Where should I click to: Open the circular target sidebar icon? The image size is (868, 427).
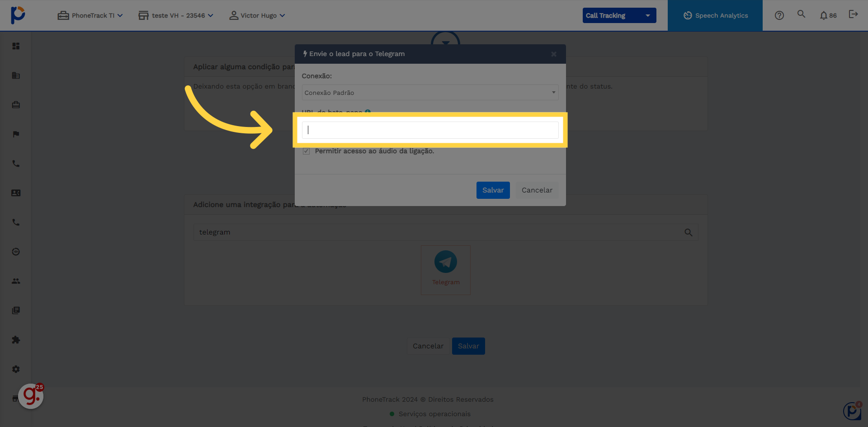tap(16, 252)
